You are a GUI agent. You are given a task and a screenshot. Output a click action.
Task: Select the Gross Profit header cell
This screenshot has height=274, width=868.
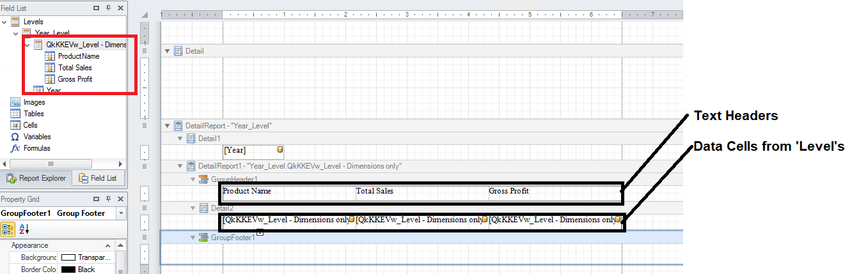coord(555,194)
